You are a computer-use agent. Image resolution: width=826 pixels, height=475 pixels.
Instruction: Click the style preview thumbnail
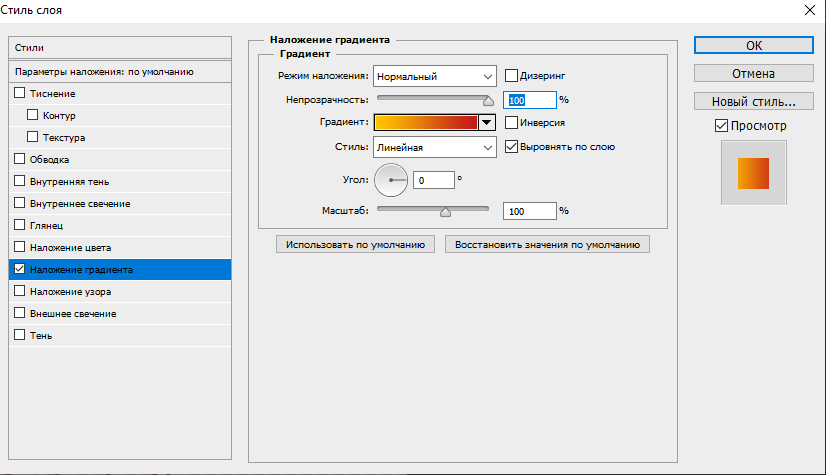click(753, 173)
